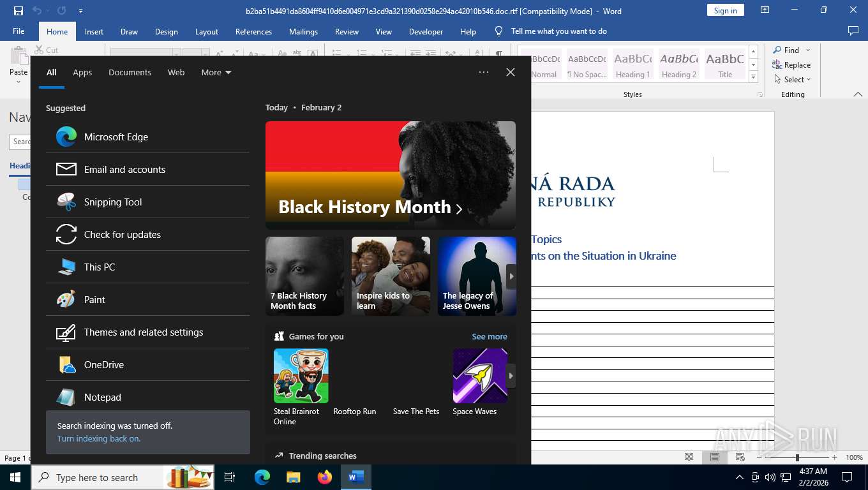Screen dimensions: 868x490
Task: Click Replace in Editing group
Action: [x=791, y=64]
